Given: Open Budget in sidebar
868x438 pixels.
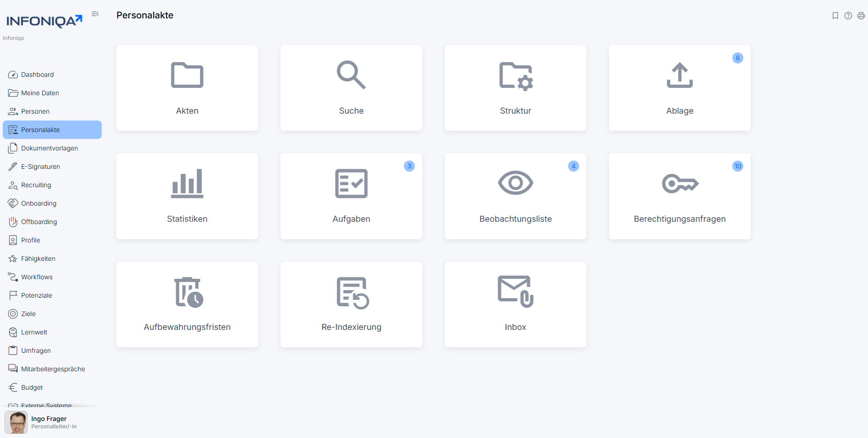Looking at the screenshot, I should click(x=52, y=387).
